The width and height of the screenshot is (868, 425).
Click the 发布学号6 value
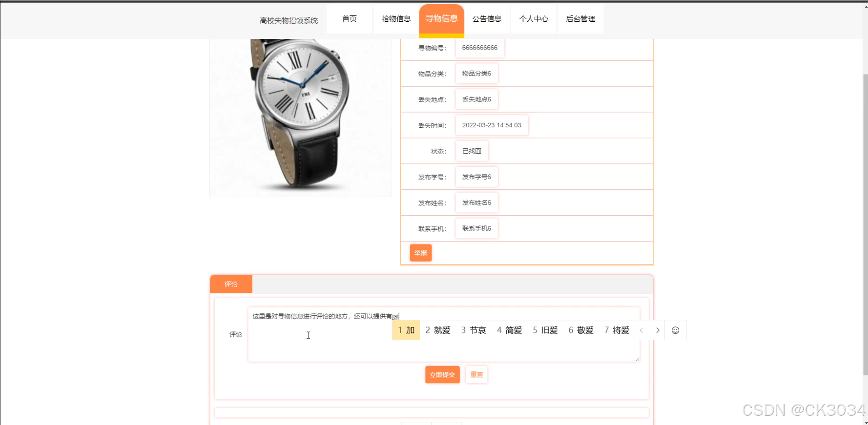(476, 177)
